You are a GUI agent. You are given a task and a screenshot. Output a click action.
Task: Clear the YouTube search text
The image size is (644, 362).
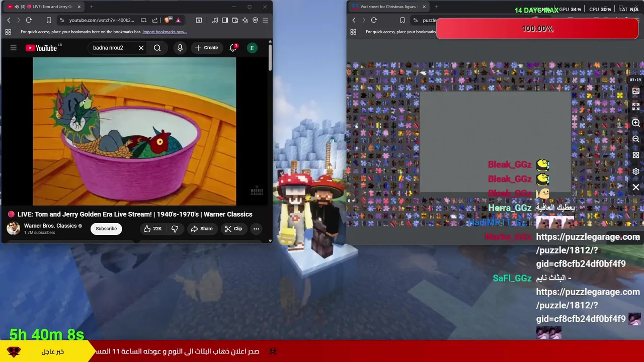pos(141,48)
